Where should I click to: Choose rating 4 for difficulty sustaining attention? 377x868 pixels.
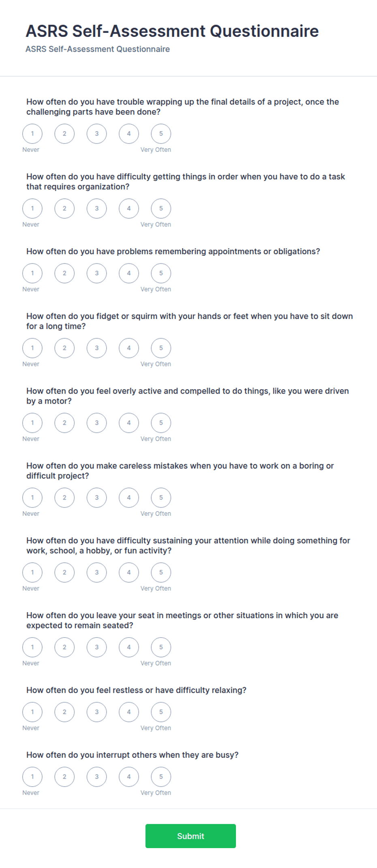coord(129,572)
